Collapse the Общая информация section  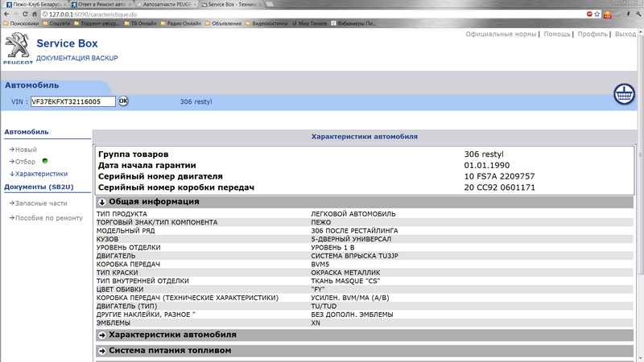(102, 202)
